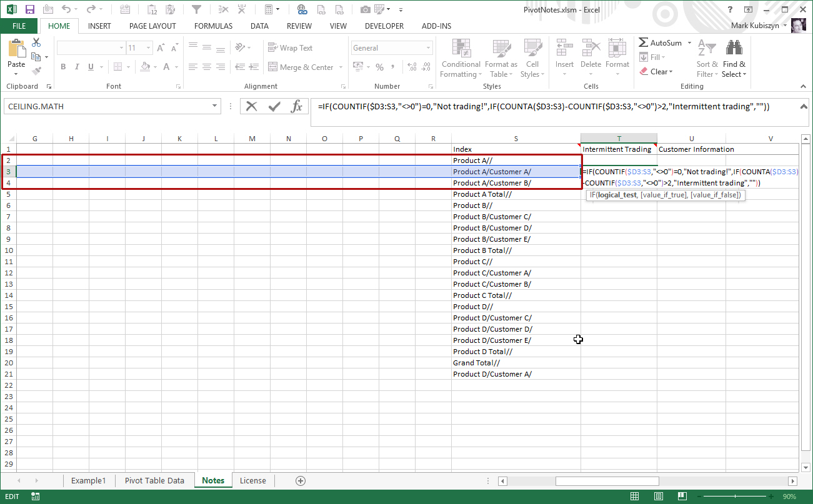Open the font size dropdown
Image resolution: width=813 pixels, height=504 pixels.
(x=148, y=47)
